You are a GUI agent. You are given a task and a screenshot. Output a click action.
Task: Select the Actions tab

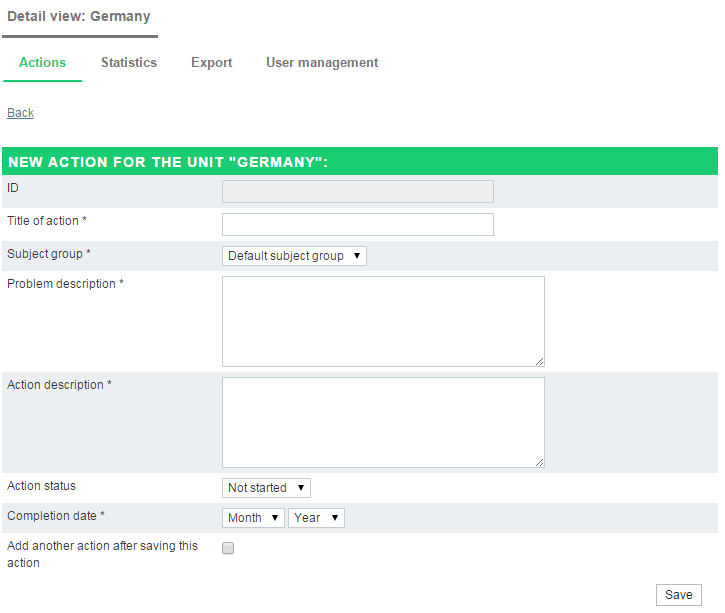tap(43, 62)
